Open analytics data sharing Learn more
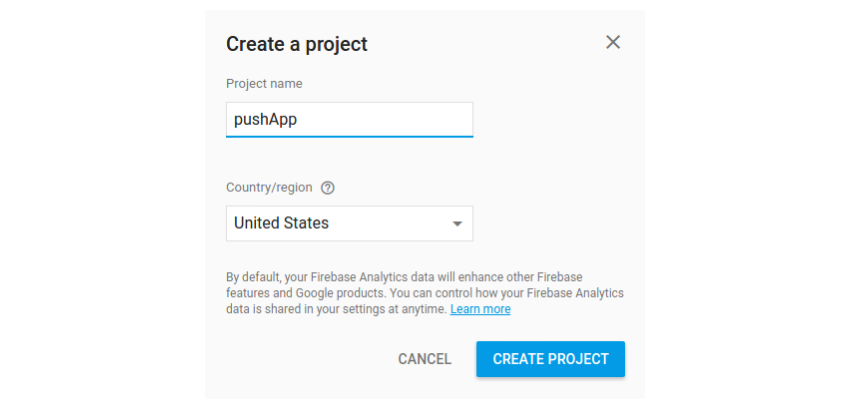850x404 pixels. 480,309
